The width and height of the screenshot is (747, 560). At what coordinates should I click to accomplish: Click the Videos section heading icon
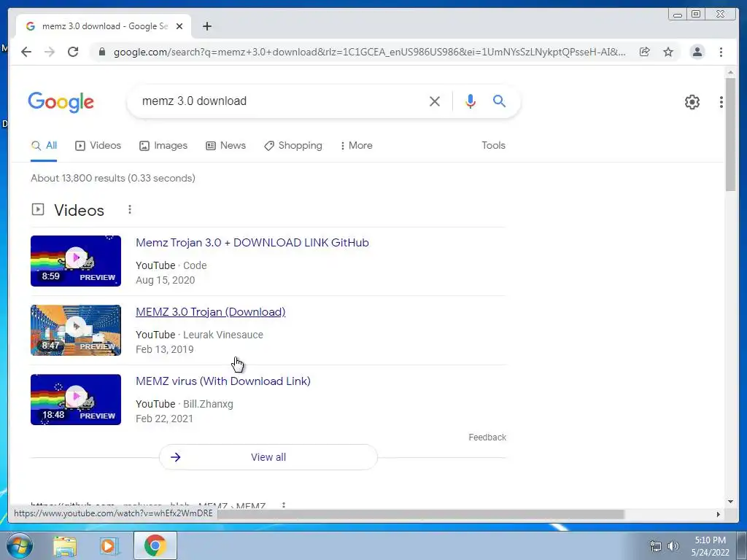(38, 209)
